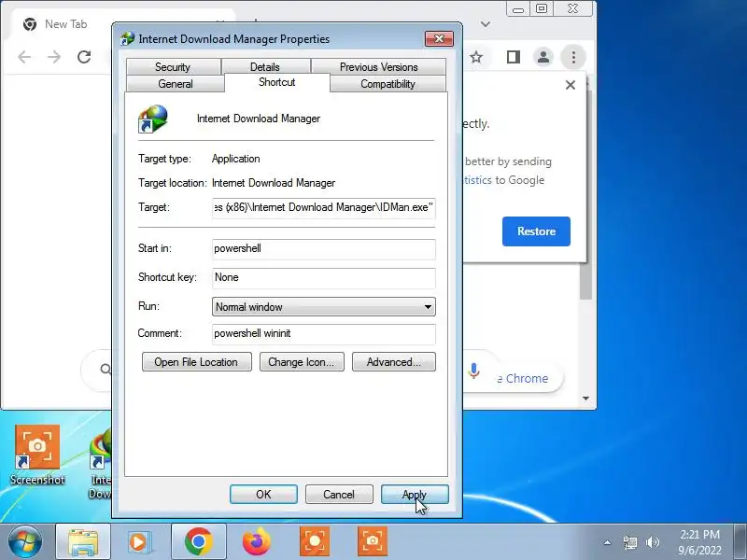Click the Shortcut key field showing None
The image size is (747, 560).
[x=323, y=277]
